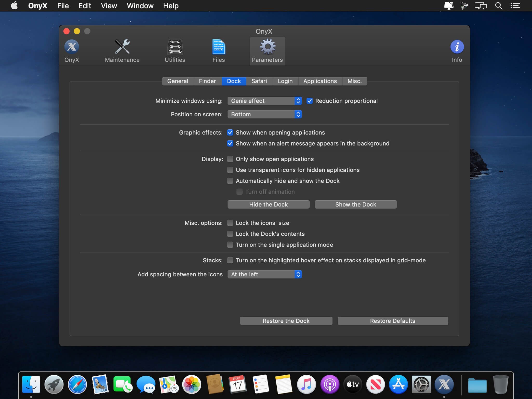
Task: Open the At the left spacing dropdown
Action: (264, 274)
